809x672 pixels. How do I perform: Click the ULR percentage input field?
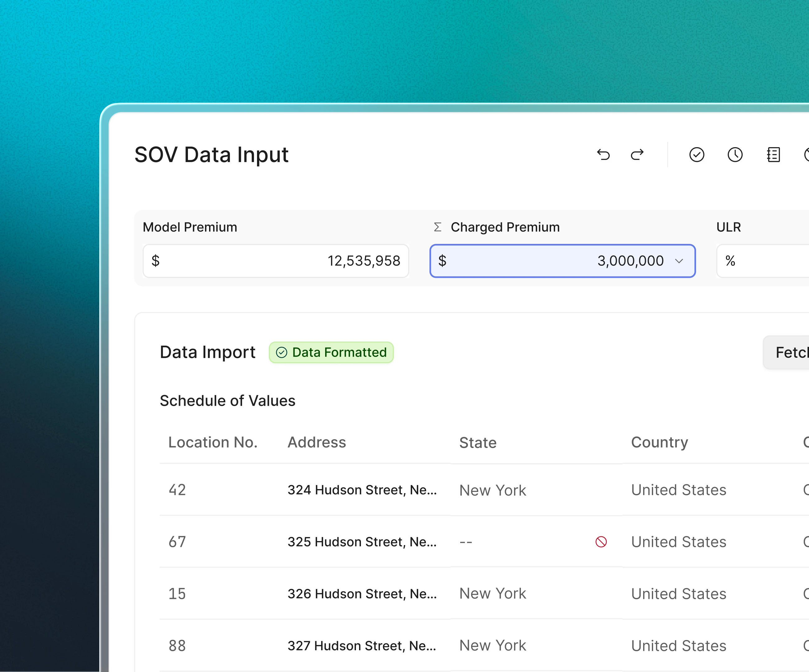pos(763,261)
